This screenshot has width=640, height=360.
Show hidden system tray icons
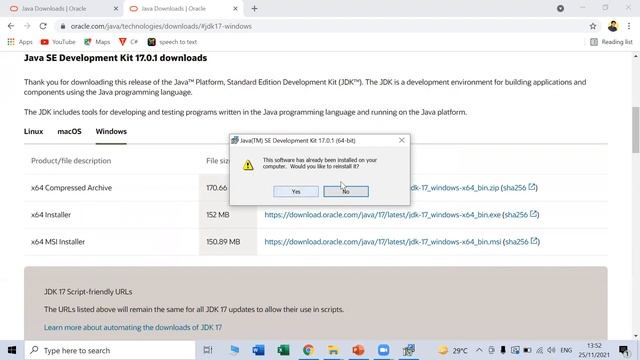[479, 350]
